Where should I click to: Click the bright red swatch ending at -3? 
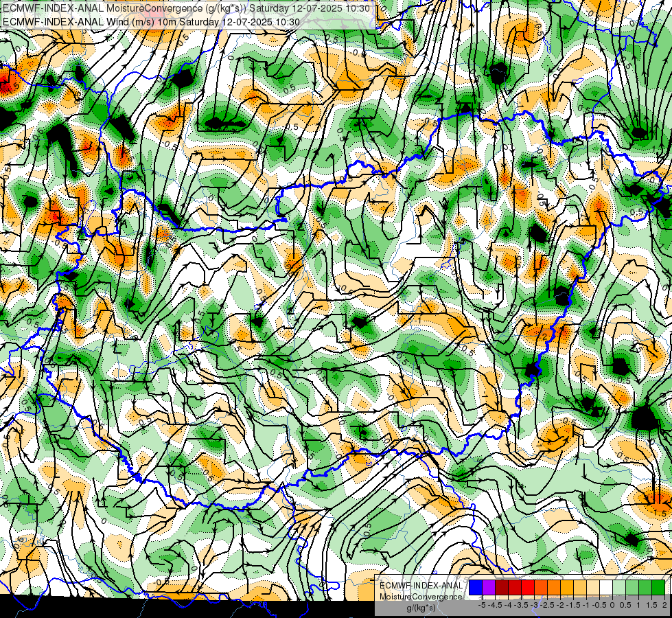tap(528, 587)
